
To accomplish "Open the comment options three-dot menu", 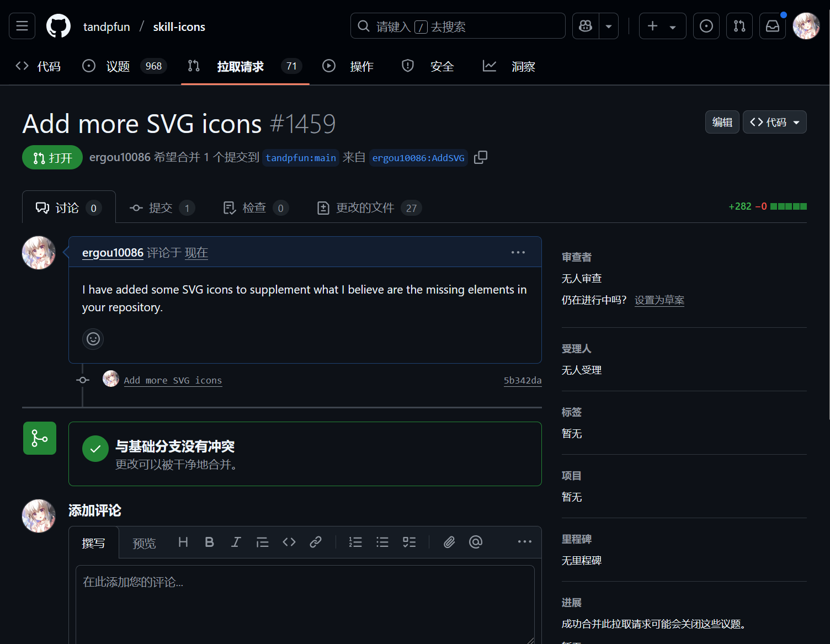I will (518, 252).
